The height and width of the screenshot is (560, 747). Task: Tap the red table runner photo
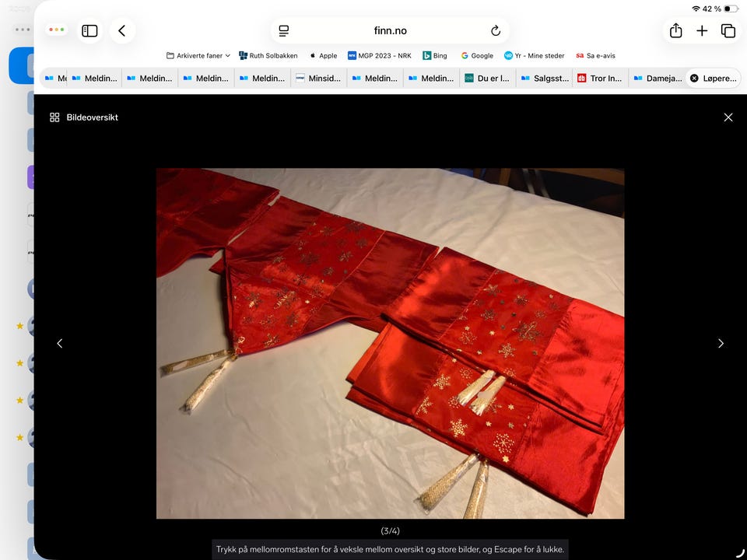390,343
